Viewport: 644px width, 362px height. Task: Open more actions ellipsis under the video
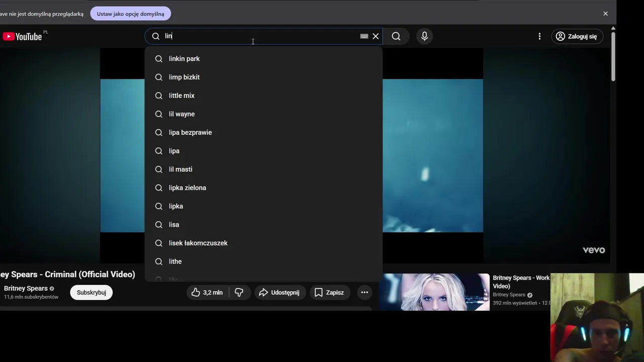(364, 292)
